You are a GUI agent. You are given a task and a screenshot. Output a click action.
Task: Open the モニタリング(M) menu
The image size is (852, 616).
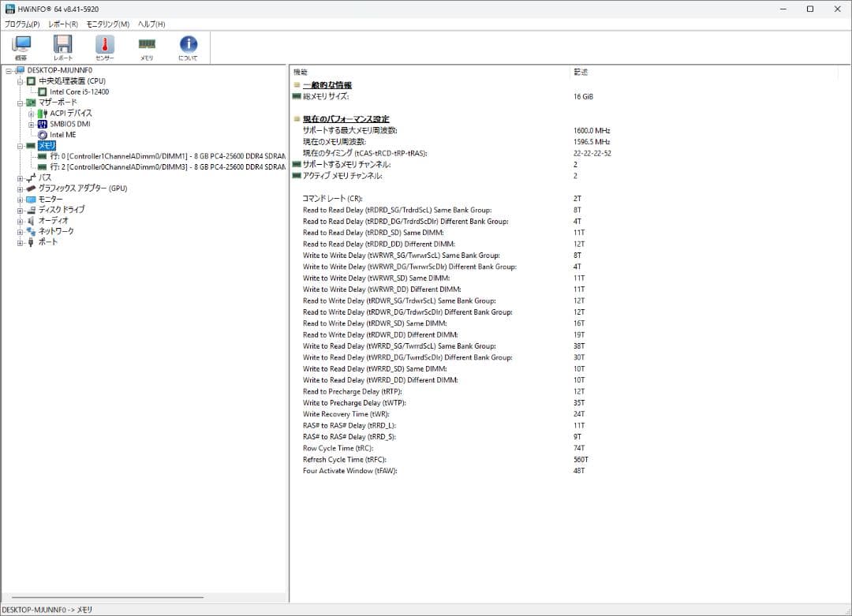107,24
